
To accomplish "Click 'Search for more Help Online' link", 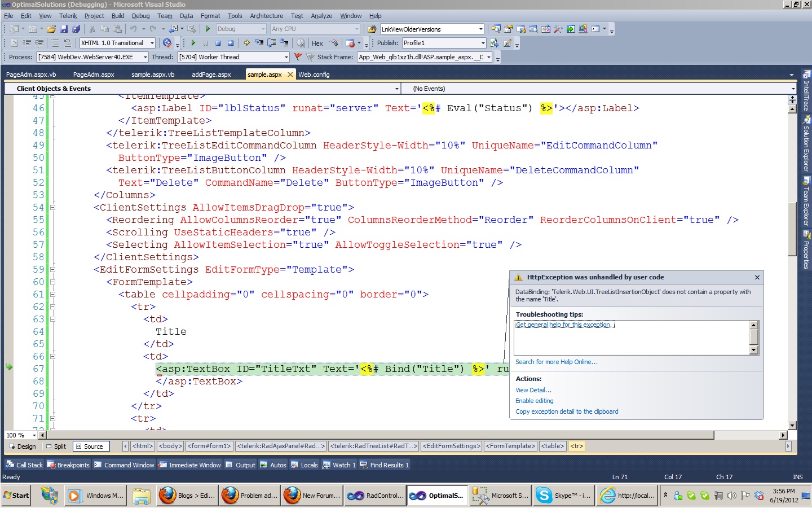I will (557, 362).
